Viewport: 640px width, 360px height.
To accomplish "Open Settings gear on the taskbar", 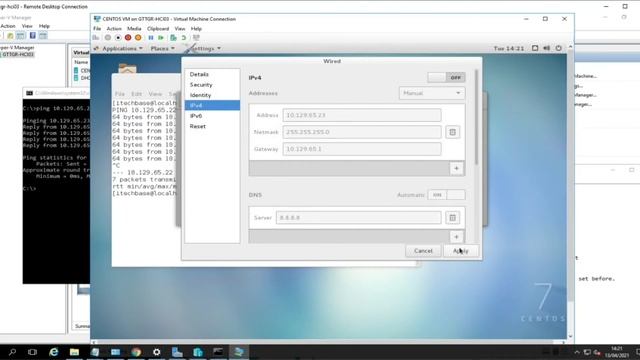I will (x=156, y=352).
